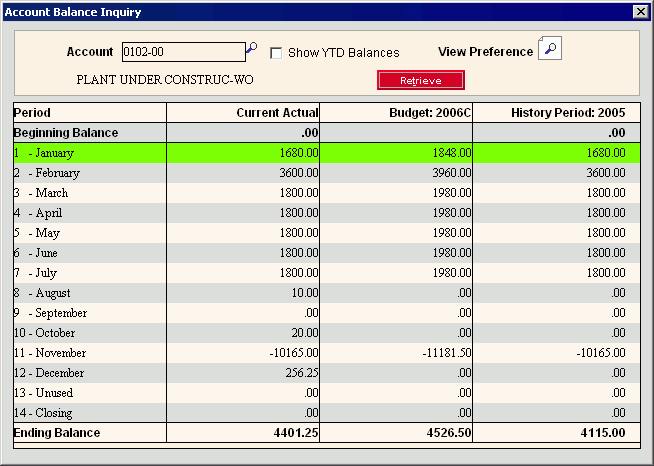Image resolution: width=654 pixels, height=466 pixels.
Task: Click the December current actual value 256.25
Action: pyautogui.click(x=298, y=373)
